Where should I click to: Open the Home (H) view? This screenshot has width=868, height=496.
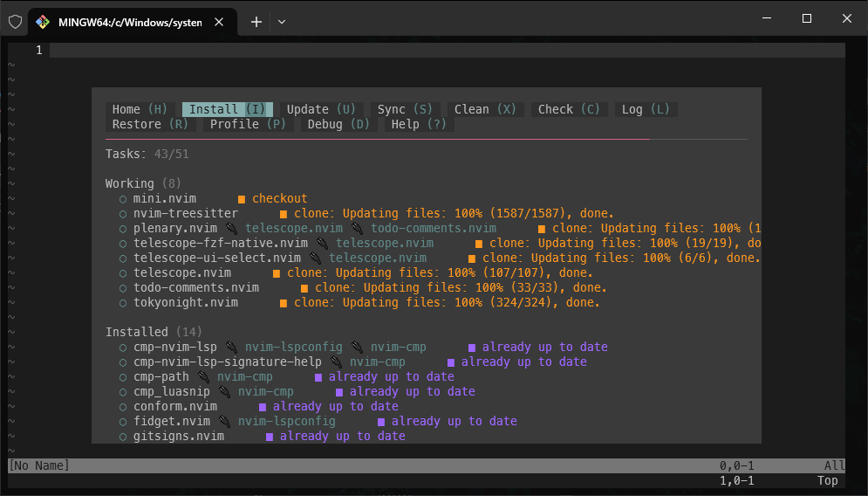pyautogui.click(x=140, y=109)
